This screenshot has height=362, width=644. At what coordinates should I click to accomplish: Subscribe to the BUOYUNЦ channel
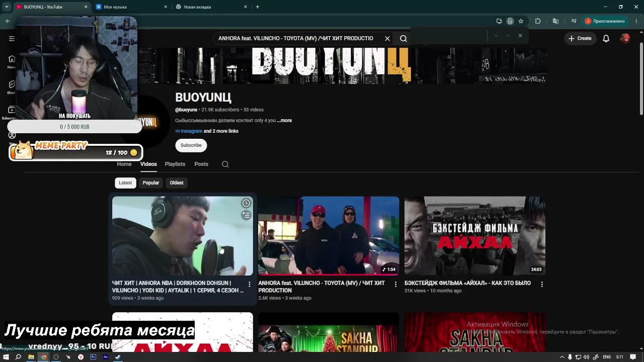coord(191,145)
